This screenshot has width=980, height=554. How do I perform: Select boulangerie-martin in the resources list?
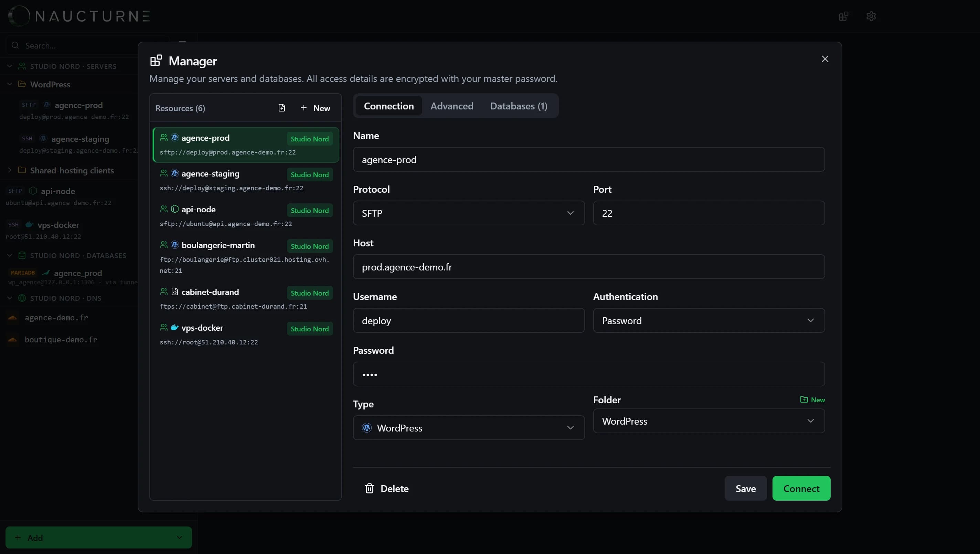click(246, 257)
